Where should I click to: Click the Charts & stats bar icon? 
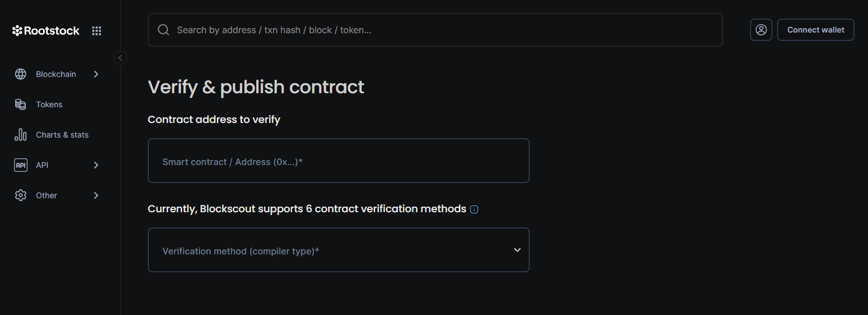click(21, 135)
